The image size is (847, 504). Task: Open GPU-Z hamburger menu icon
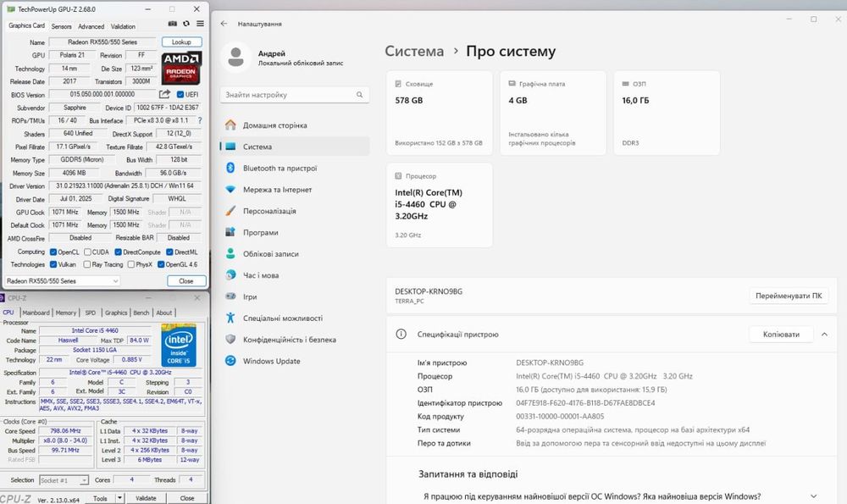point(201,24)
